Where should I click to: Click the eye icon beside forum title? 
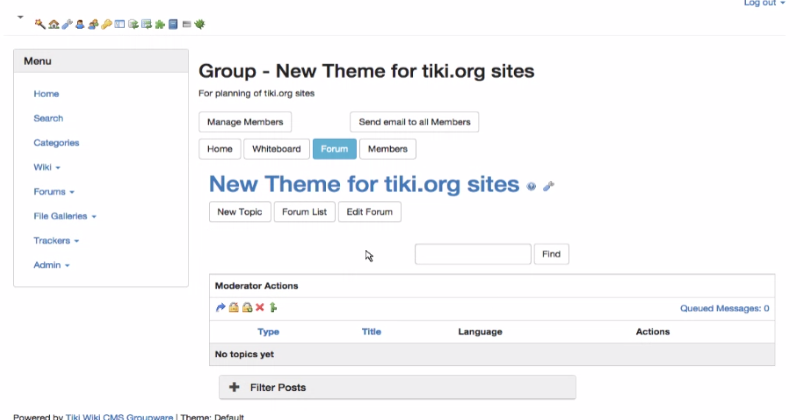(x=531, y=186)
